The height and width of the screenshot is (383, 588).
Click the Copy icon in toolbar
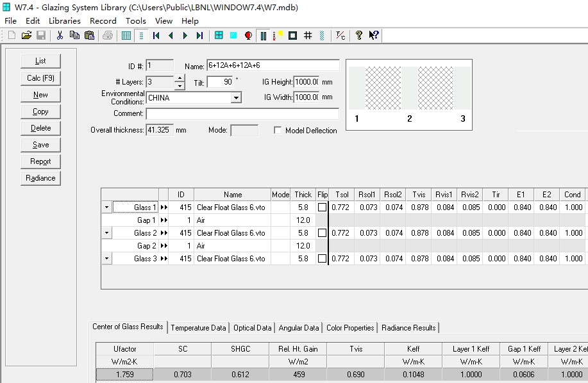click(74, 36)
